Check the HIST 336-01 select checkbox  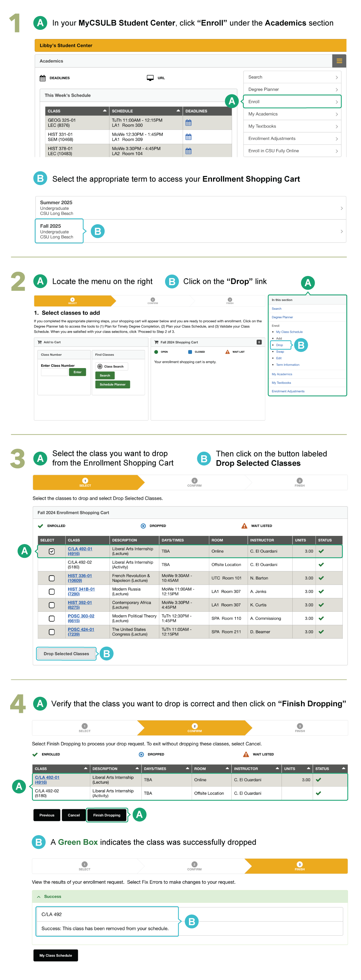[x=52, y=578]
